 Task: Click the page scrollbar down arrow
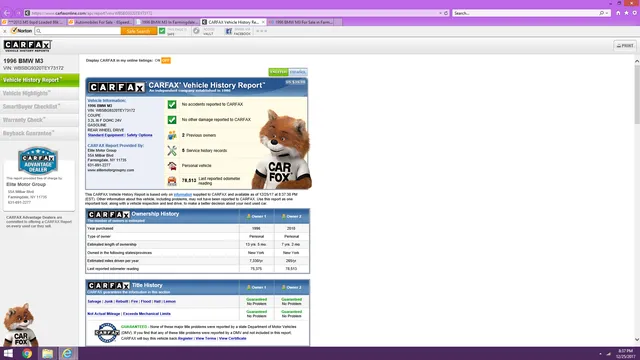637,340
